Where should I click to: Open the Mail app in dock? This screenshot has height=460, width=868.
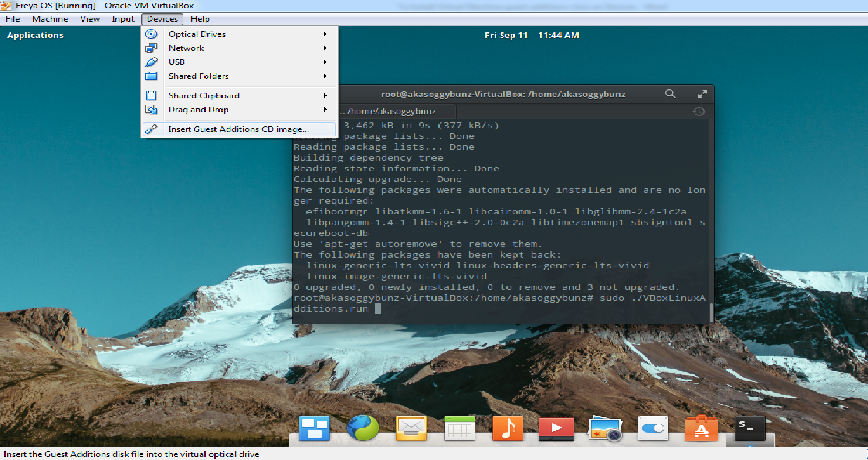pyautogui.click(x=411, y=429)
